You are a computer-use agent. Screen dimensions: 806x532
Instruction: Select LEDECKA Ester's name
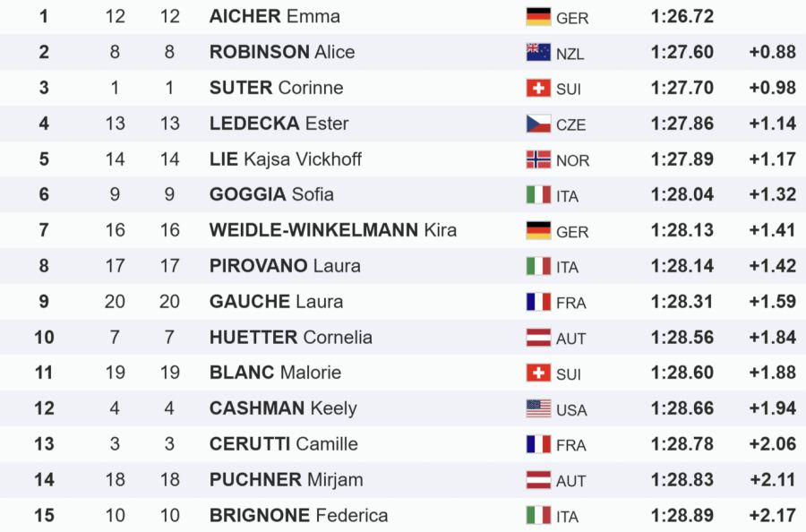pos(279,124)
